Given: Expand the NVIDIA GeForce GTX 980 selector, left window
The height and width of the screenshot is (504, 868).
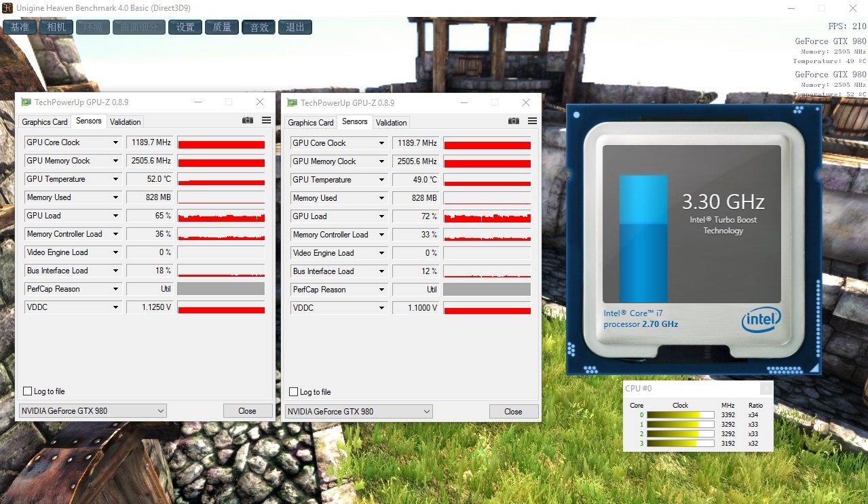Looking at the screenshot, I should 93,410.
